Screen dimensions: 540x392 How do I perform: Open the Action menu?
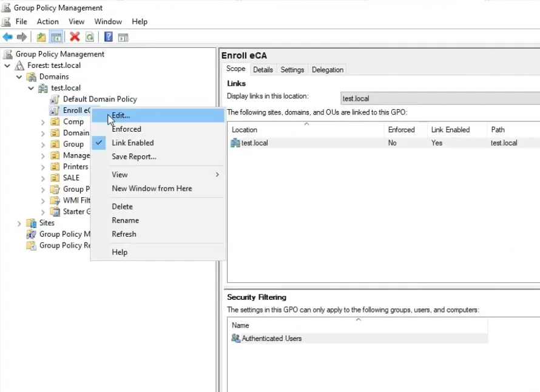point(47,22)
